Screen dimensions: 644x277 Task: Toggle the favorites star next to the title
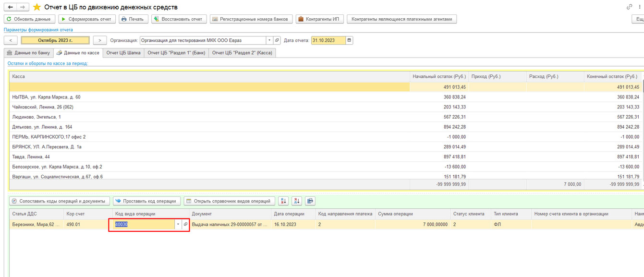36,7
